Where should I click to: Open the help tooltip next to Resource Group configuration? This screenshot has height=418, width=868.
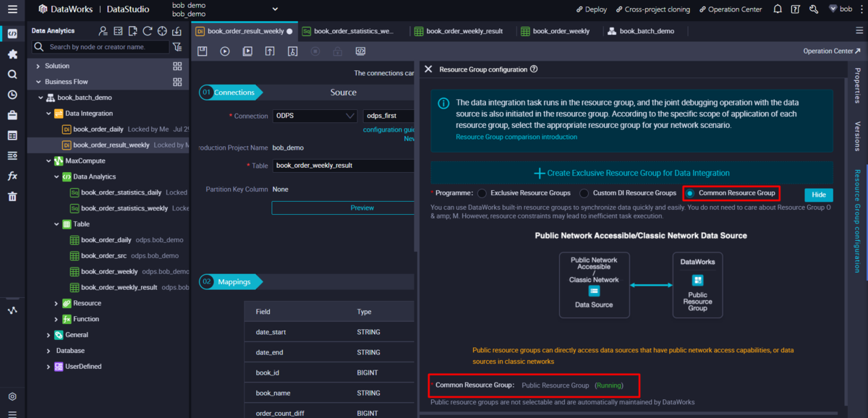[534, 69]
